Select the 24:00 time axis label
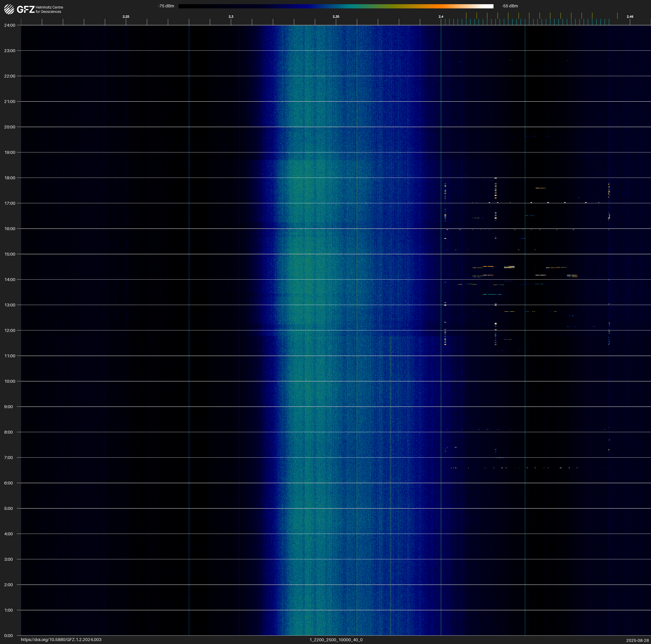The image size is (651, 644). [x=10, y=25]
